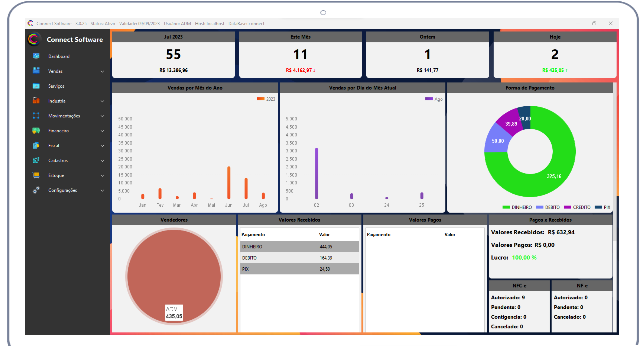Expand the Vendas menu chevron
The image size is (644, 346).
click(102, 71)
